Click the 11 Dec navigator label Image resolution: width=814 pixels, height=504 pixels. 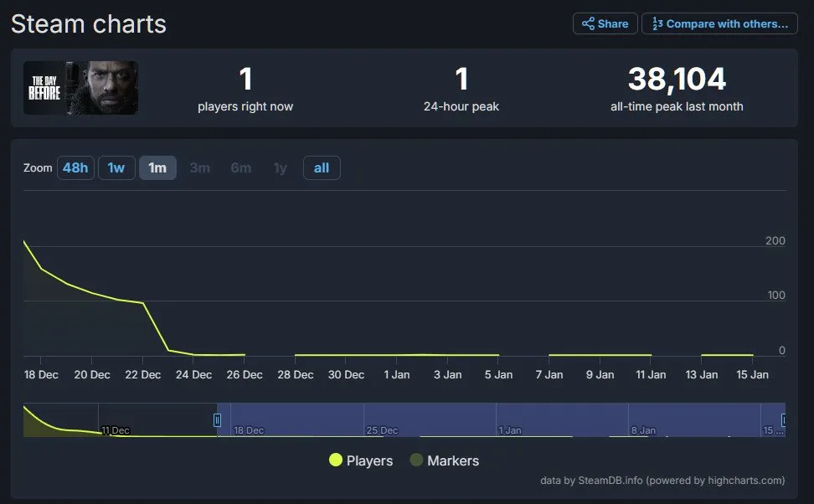tap(116, 430)
